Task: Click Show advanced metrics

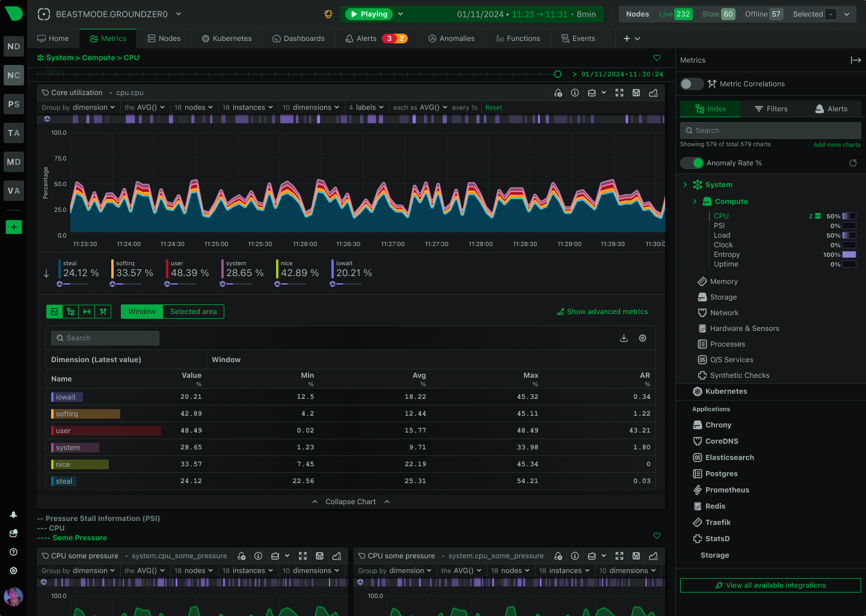Action: 602,312
